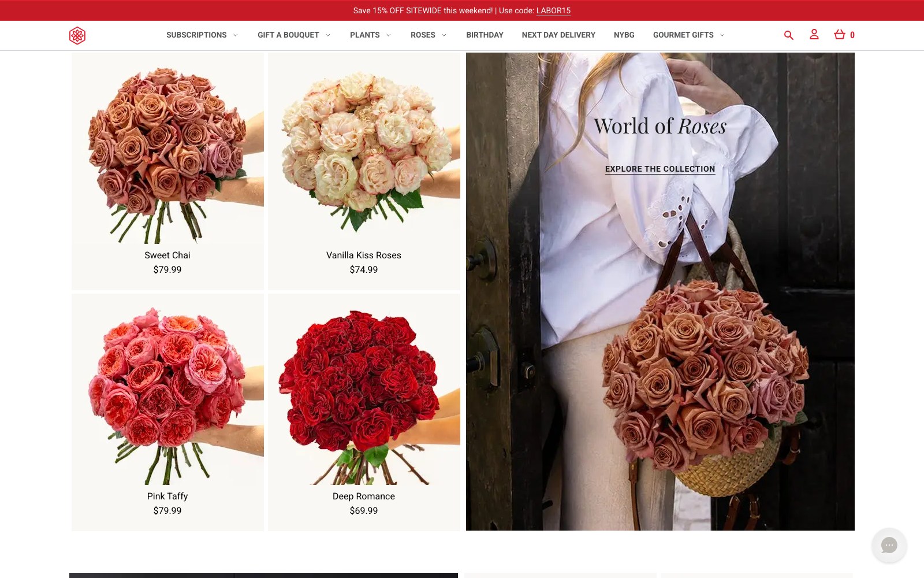Click the $74.99 Vanilla Kiss price
The width and height of the screenshot is (924, 578).
(x=364, y=270)
